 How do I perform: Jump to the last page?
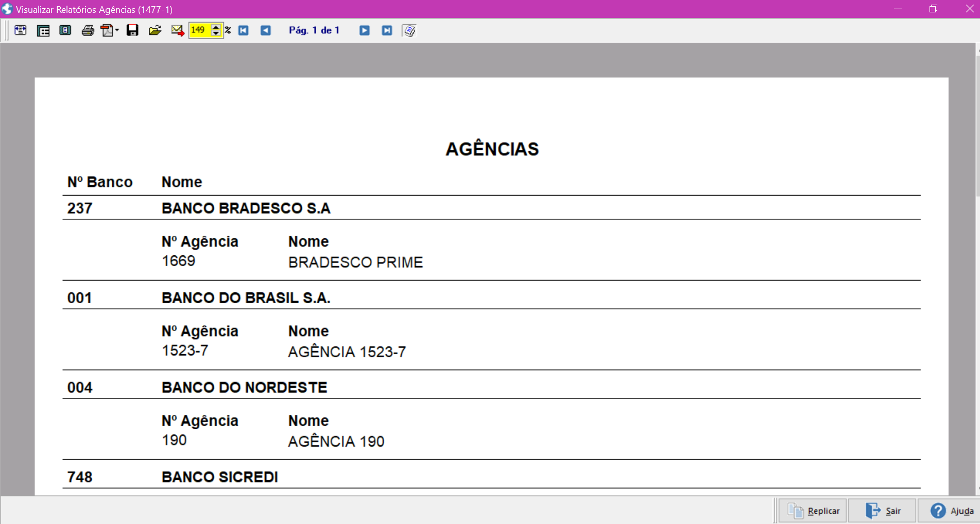point(387,30)
